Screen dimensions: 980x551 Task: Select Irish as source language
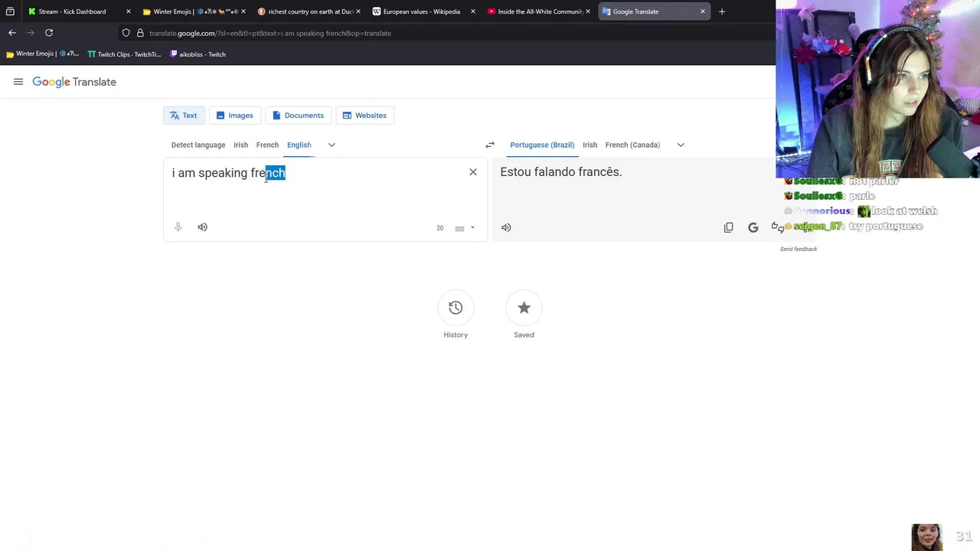240,145
